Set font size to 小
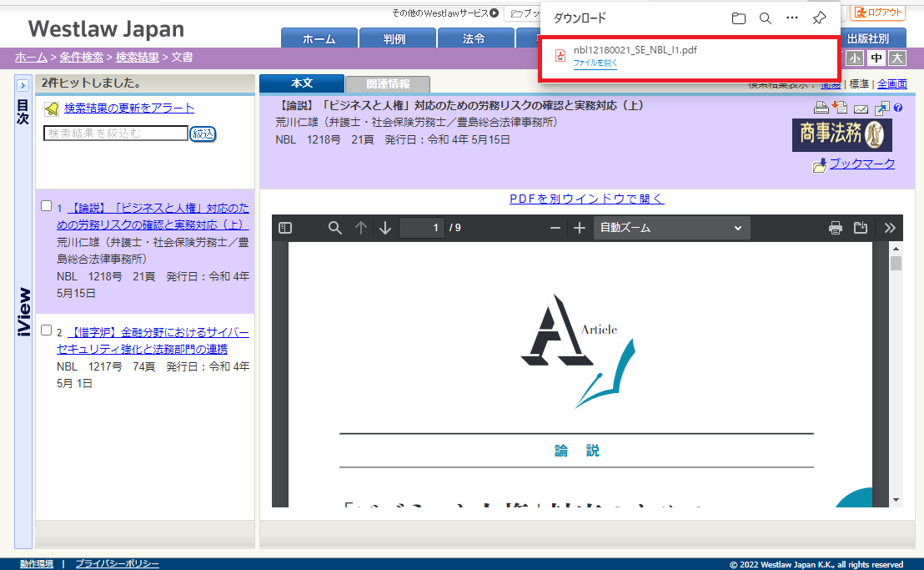Image resolution: width=924 pixels, height=570 pixels. 855,58
